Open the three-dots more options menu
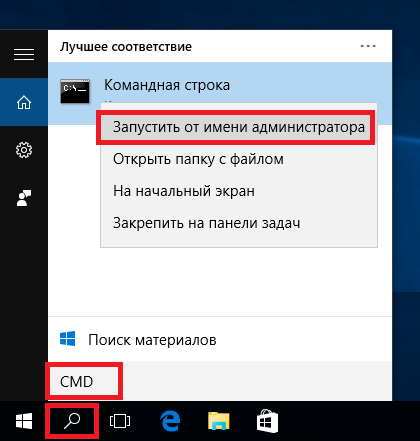 (368, 46)
